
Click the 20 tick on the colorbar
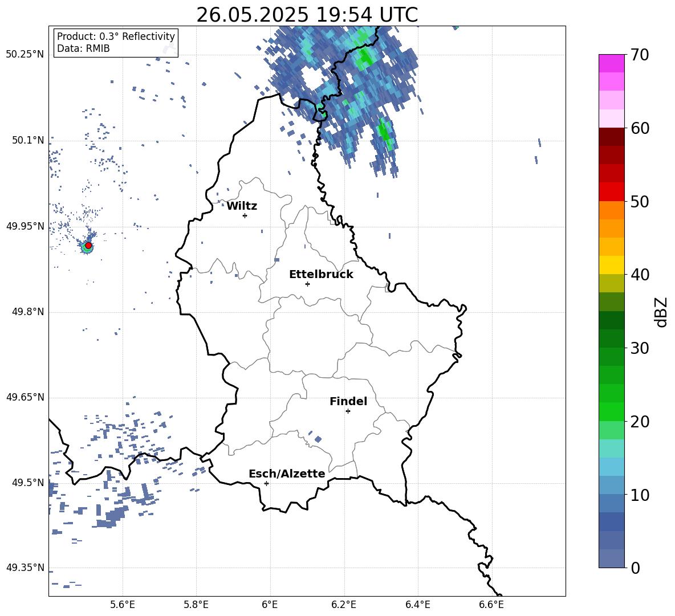click(640, 421)
